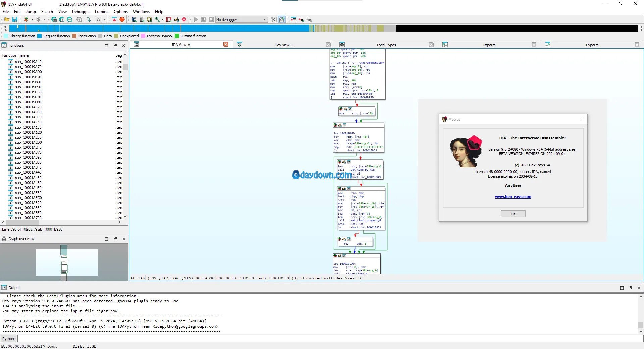Open the Debugger menu
644x349 pixels.
[x=81, y=12]
